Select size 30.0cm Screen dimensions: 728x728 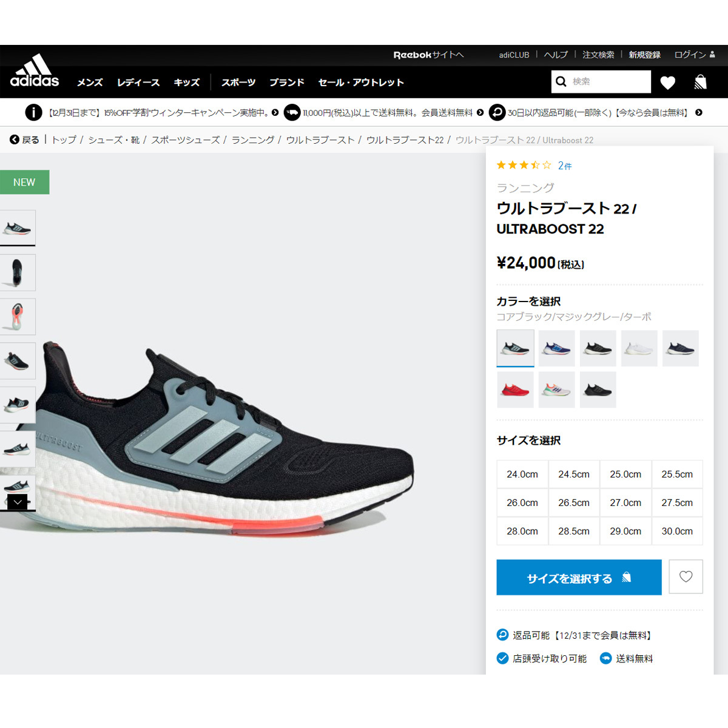click(677, 531)
